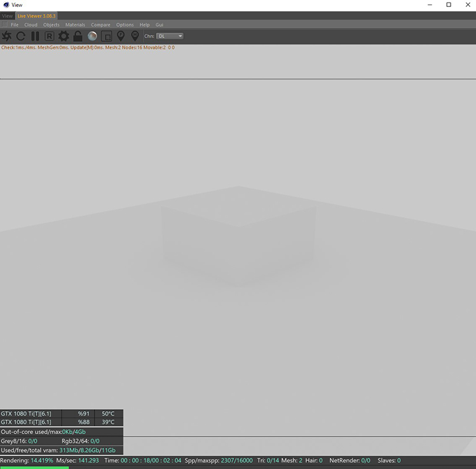Open the Chn channel dropdown showing DL
476x469 pixels.
(170, 36)
